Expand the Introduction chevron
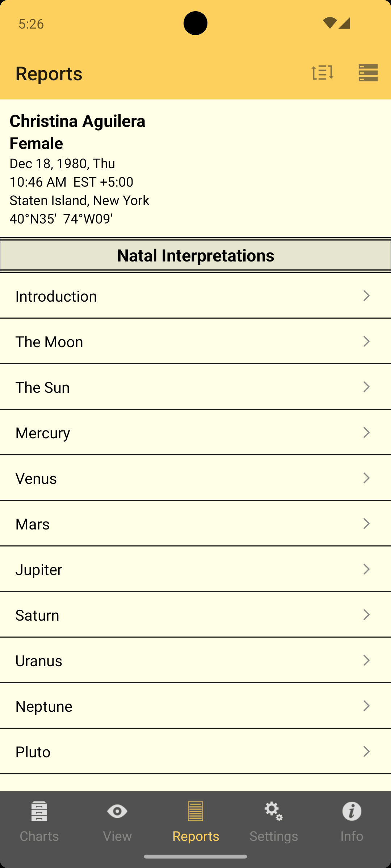391x868 pixels. 366,296
